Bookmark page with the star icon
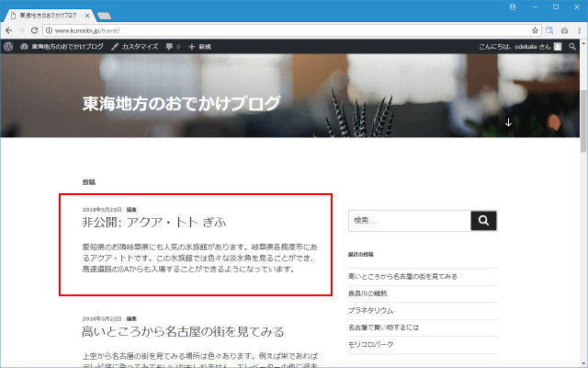The image size is (588, 368). click(x=535, y=30)
